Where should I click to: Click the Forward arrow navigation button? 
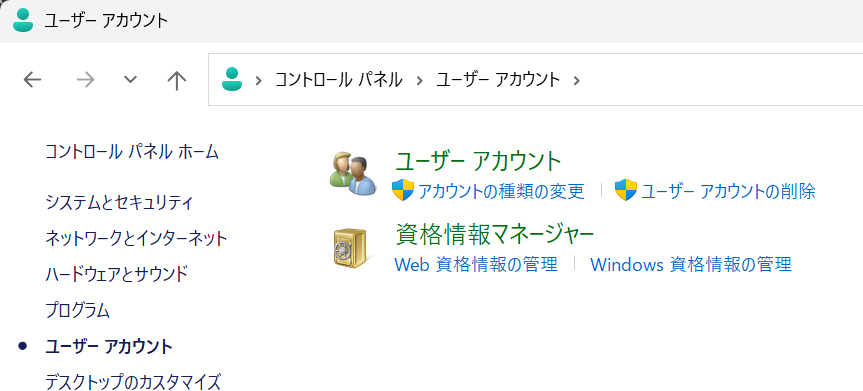85,80
